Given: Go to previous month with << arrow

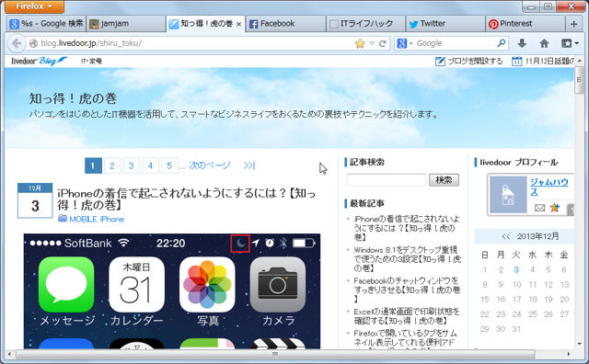Looking at the screenshot, I should coord(505,236).
